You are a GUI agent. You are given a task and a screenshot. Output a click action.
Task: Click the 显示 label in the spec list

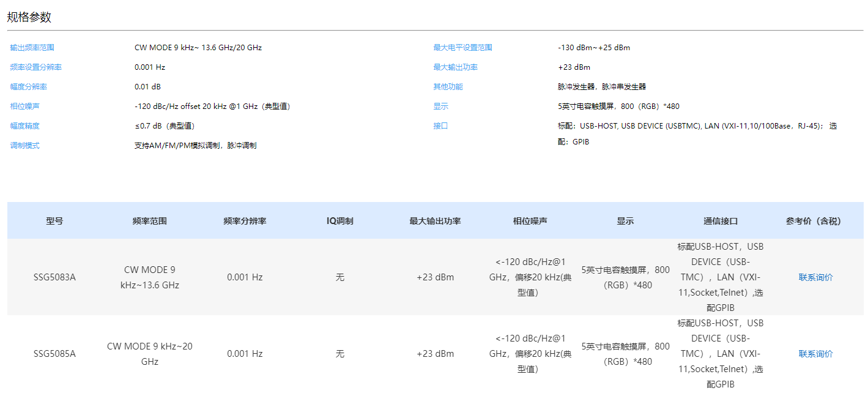click(x=440, y=107)
